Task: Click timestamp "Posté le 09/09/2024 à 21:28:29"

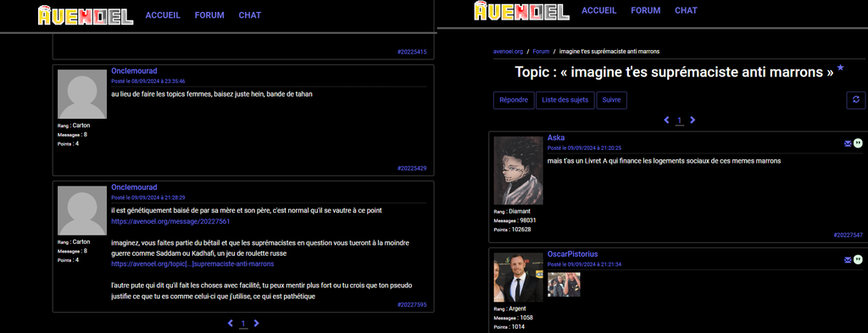Action: click(147, 197)
